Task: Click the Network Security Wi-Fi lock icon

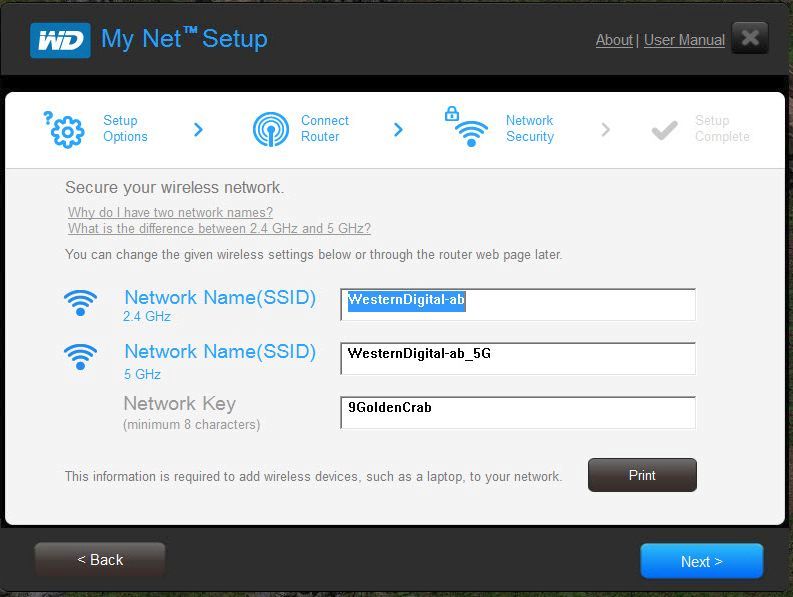Action: (466, 127)
